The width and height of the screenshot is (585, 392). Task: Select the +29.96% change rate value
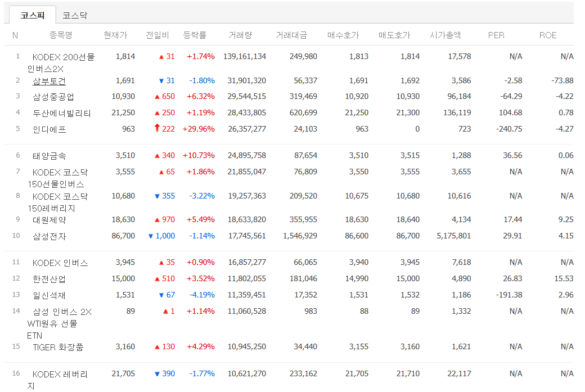point(199,129)
